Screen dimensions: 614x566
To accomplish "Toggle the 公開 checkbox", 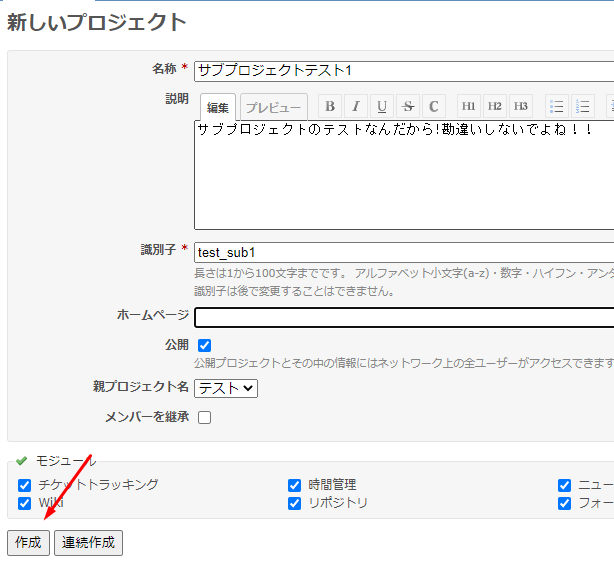I will (204, 345).
